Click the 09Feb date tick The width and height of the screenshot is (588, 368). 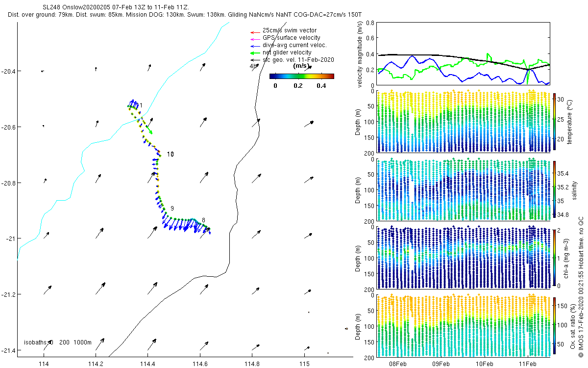pos(441,364)
